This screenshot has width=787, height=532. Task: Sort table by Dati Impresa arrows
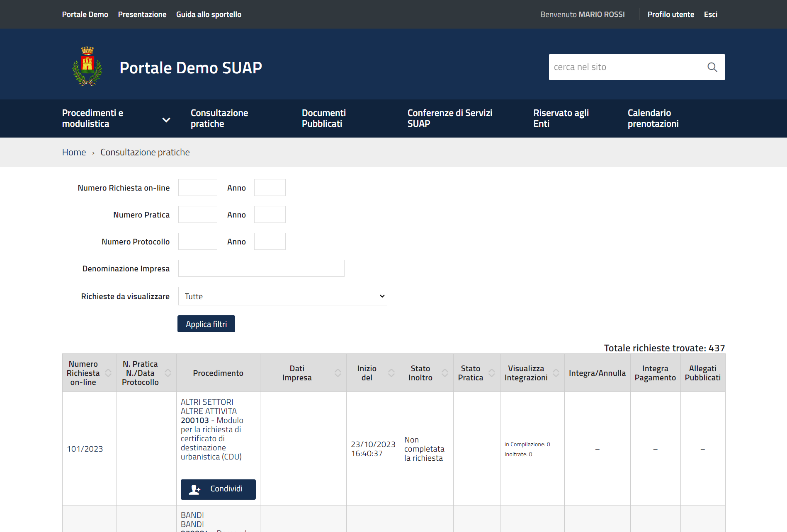[338, 373]
